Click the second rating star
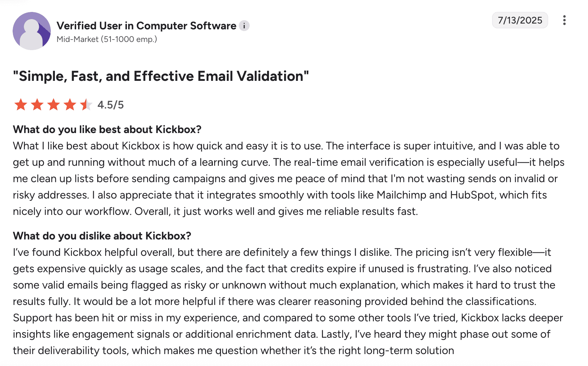The height and width of the screenshot is (366, 588). click(37, 105)
